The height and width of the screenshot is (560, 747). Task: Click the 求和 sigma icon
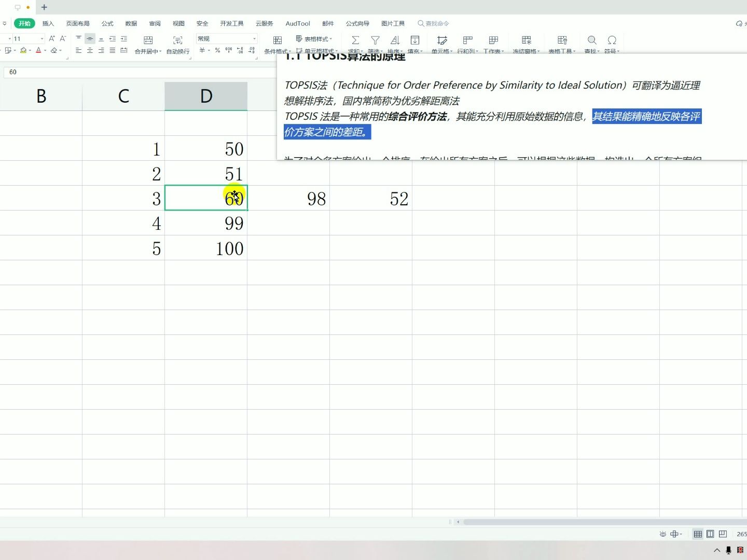point(355,40)
